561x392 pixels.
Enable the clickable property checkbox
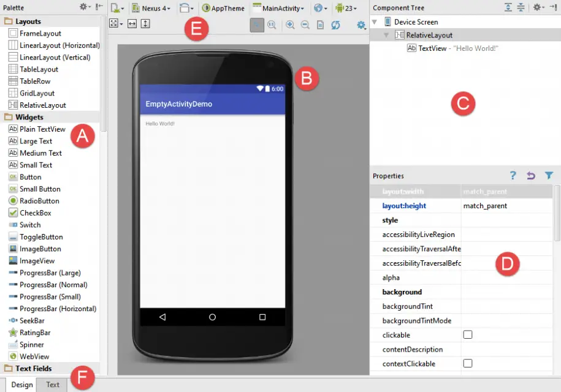468,335
